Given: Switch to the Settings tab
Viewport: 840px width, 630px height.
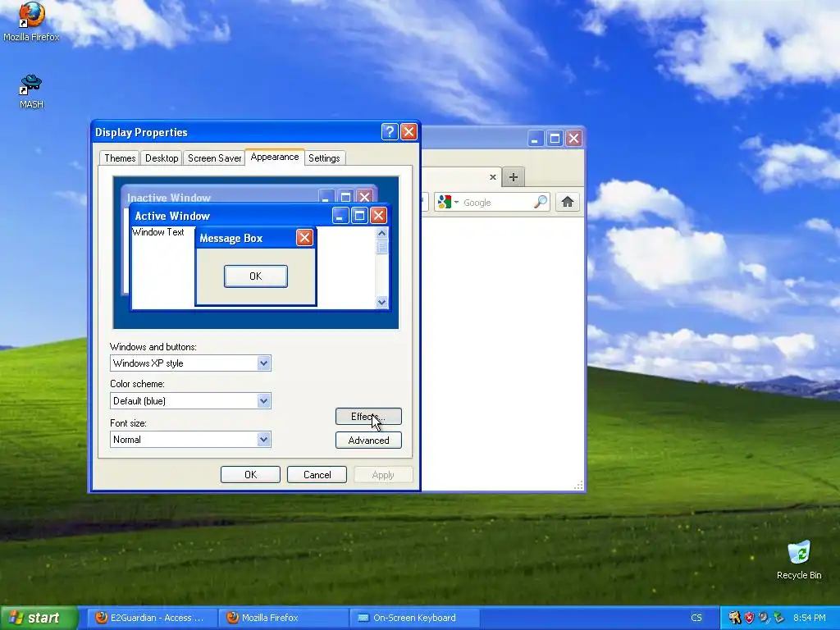Looking at the screenshot, I should (x=324, y=158).
